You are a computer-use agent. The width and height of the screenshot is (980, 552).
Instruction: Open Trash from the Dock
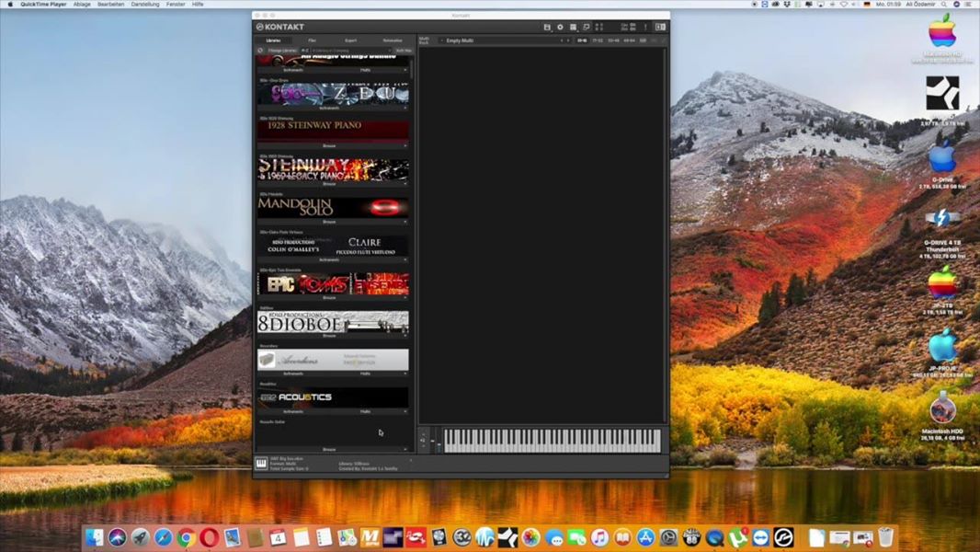pos(885,537)
